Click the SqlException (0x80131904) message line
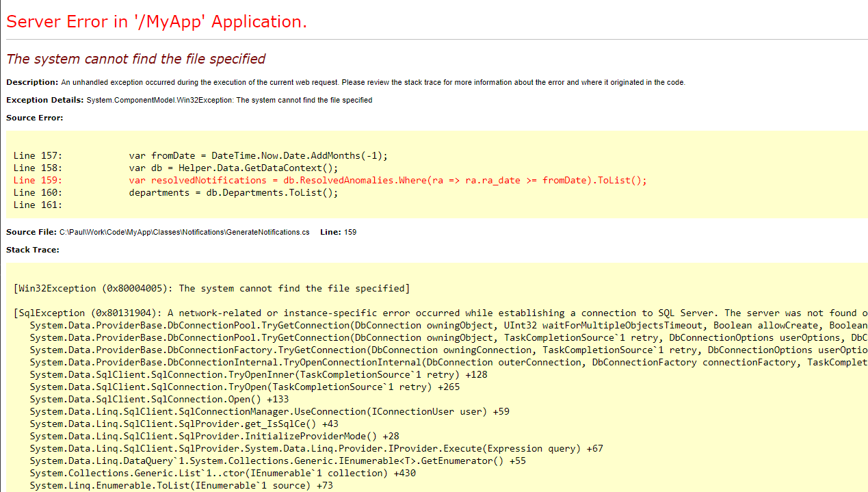Viewport: 868px width, 492px height. pos(438,313)
